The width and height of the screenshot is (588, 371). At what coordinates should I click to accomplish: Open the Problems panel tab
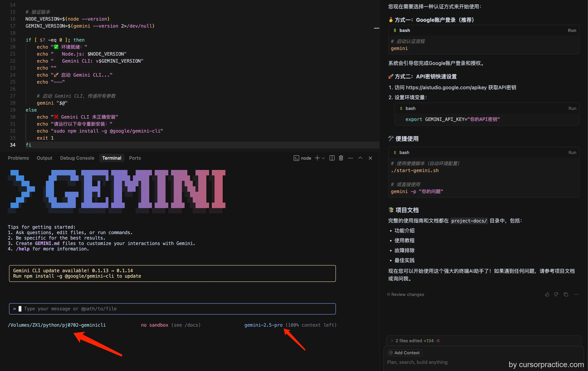click(x=18, y=158)
